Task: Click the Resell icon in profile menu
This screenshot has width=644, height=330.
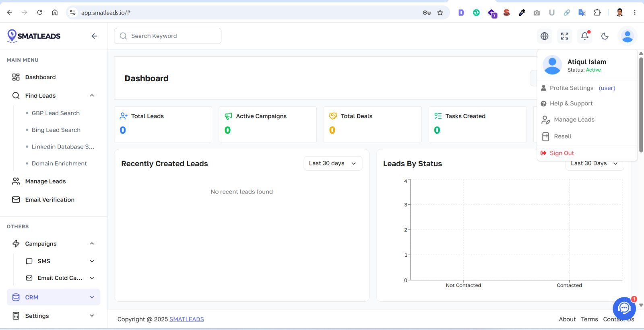Action: click(545, 136)
